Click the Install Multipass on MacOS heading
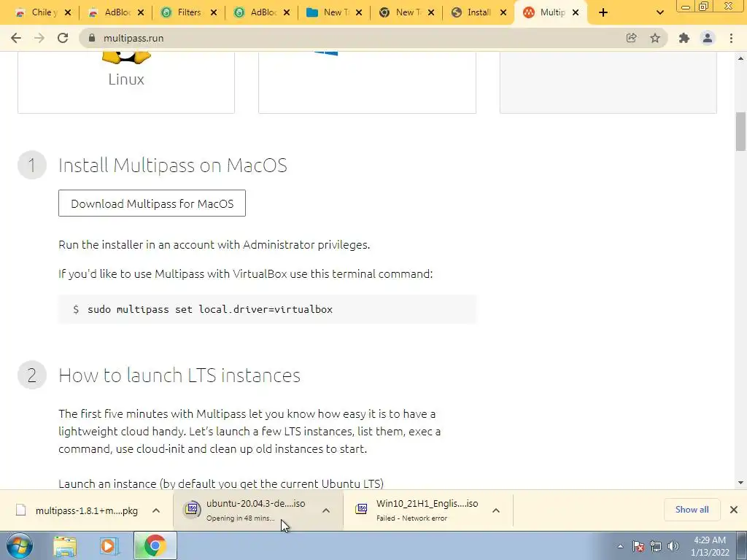Viewport: 747px width, 560px height. [172, 166]
